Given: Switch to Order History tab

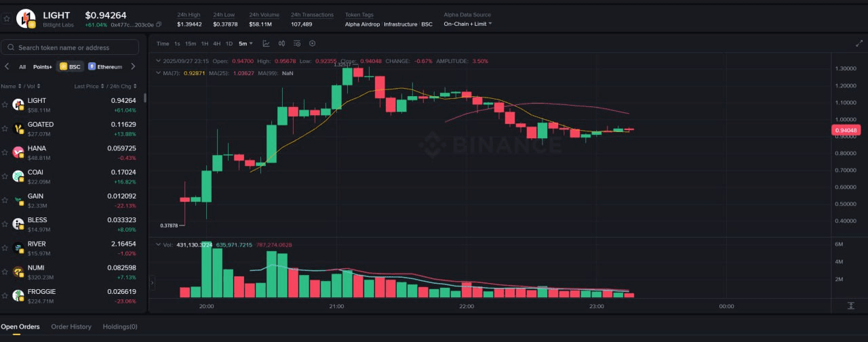Looking at the screenshot, I should tap(71, 326).
